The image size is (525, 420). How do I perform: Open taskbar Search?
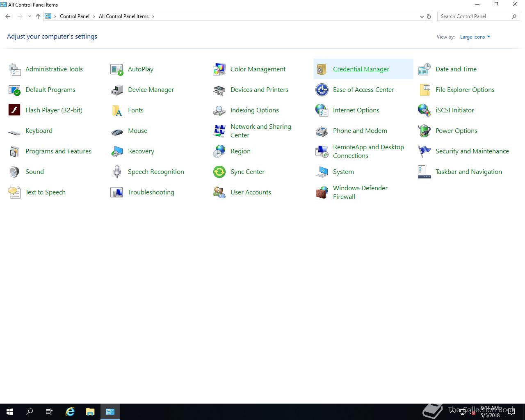[x=30, y=412]
